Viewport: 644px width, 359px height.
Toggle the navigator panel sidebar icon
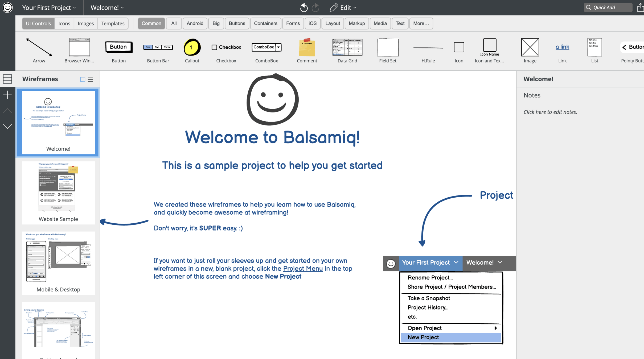(x=7, y=79)
